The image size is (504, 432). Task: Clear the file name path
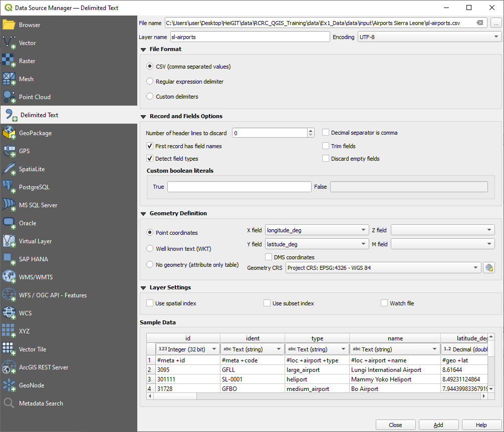(480, 23)
